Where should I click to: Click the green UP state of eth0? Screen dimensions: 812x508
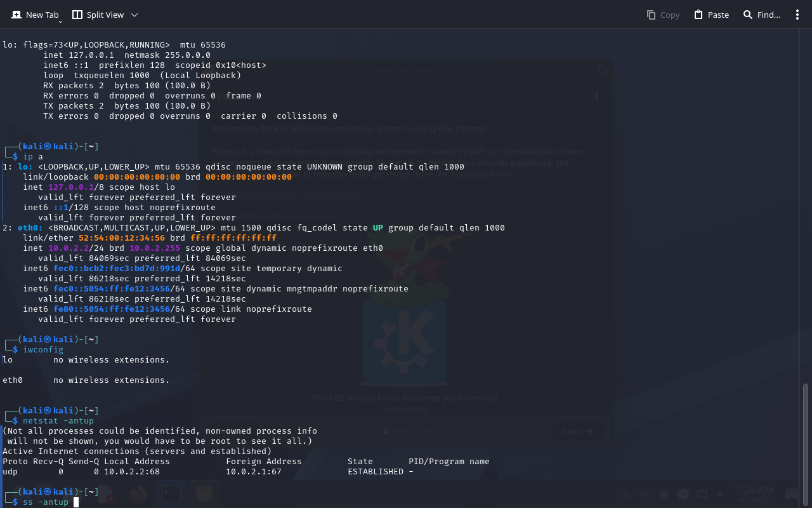click(x=377, y=228)
